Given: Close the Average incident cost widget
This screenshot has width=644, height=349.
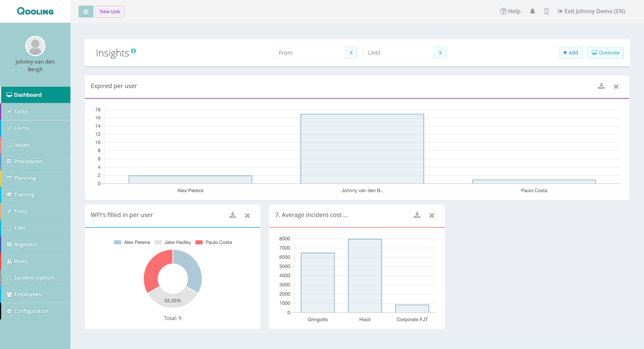Looking at the screenshot, I should [431, 216].
